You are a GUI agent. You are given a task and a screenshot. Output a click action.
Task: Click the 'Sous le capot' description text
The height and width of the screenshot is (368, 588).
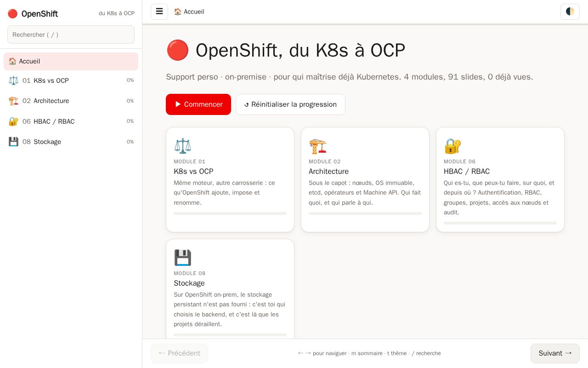365,193
